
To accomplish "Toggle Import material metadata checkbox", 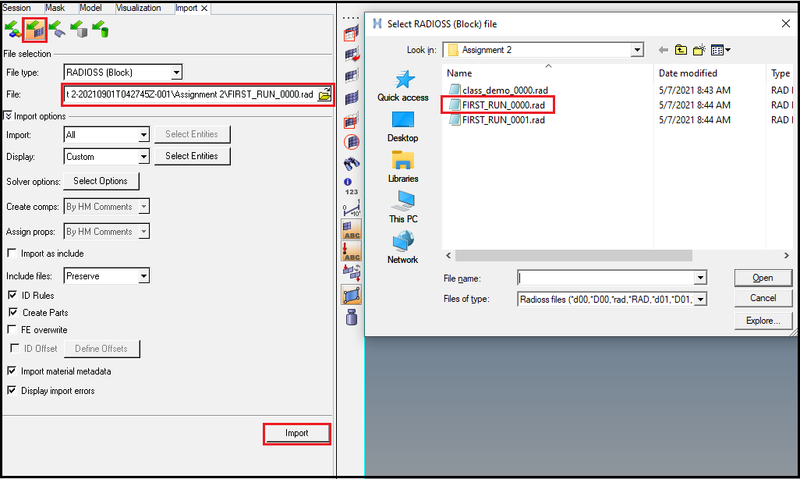I will [11, 370].
